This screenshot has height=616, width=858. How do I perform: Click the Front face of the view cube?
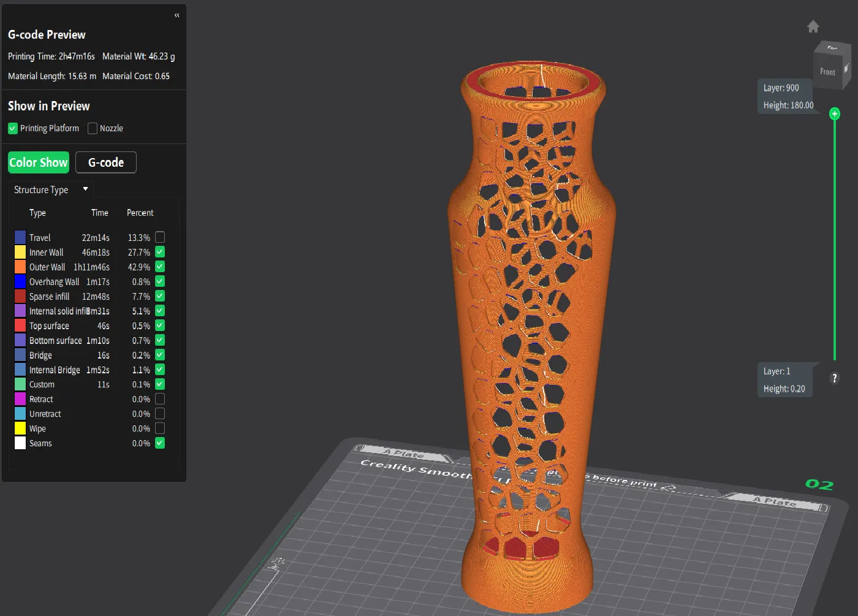pos(829,70)
